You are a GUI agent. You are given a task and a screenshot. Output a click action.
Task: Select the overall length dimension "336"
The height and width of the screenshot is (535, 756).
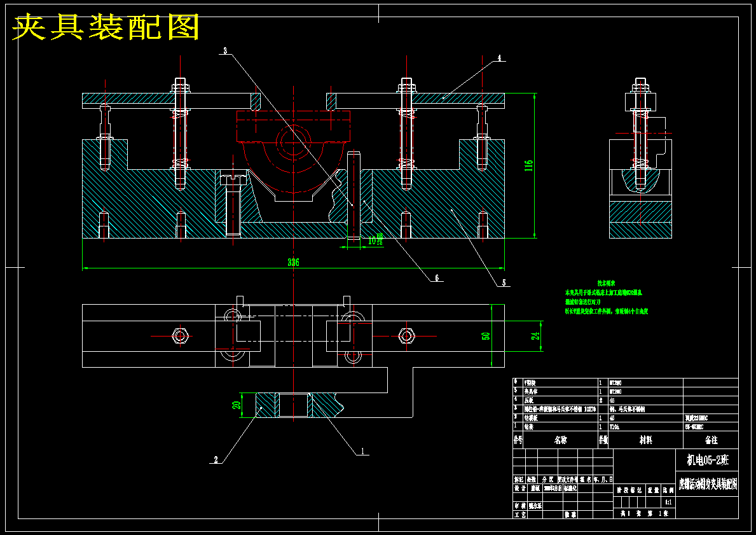293,263
